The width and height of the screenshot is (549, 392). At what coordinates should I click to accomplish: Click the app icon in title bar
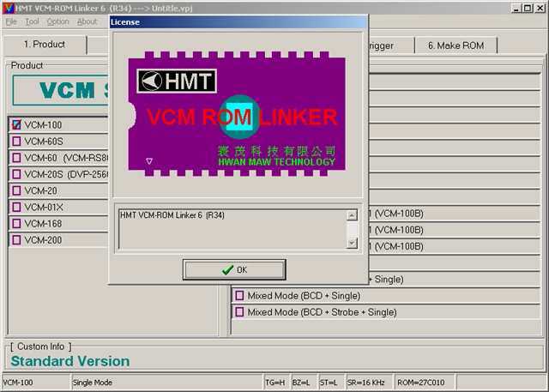(9, 8)
